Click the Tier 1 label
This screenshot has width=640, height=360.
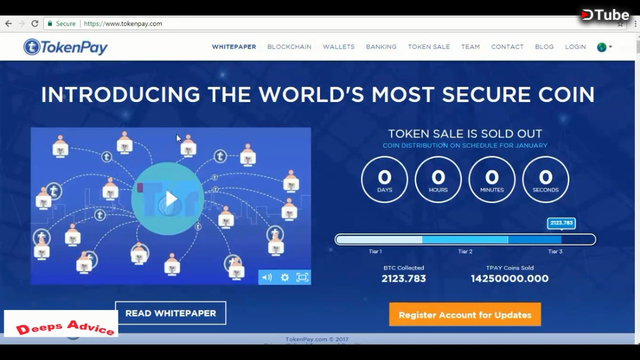(x=376, y=251)
